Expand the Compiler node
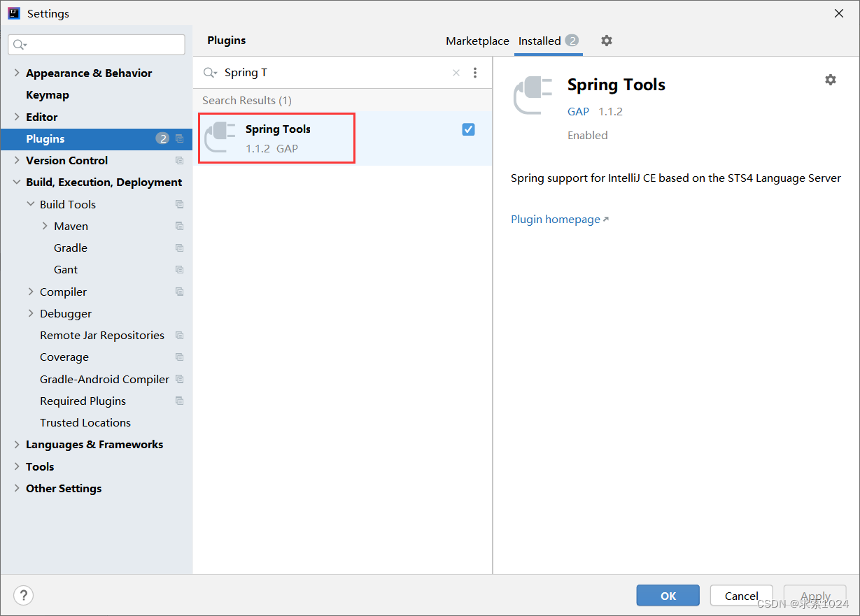The width and height of the screenshot is (860, 616). [x=31, y=292]
